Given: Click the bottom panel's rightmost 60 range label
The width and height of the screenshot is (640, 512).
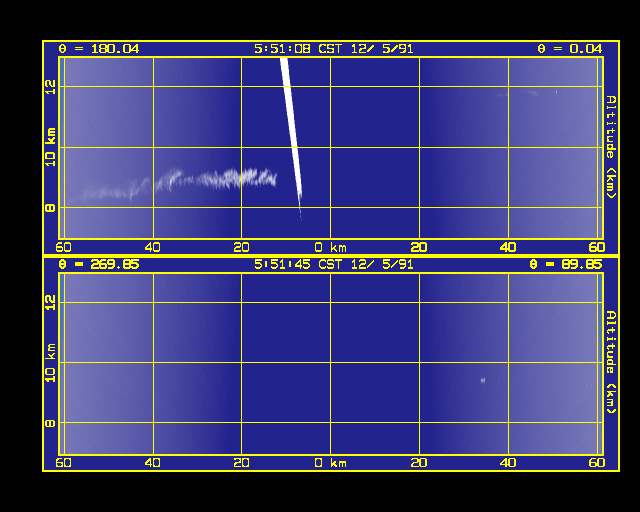Looking at the screenshot, I should (597, 463).
